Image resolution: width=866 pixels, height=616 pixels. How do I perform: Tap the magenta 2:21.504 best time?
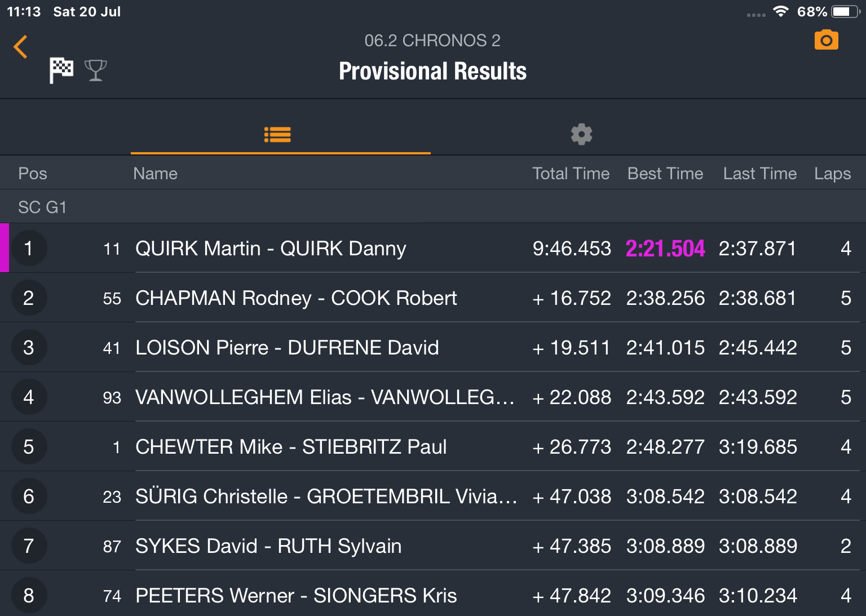tap(665, 249)
